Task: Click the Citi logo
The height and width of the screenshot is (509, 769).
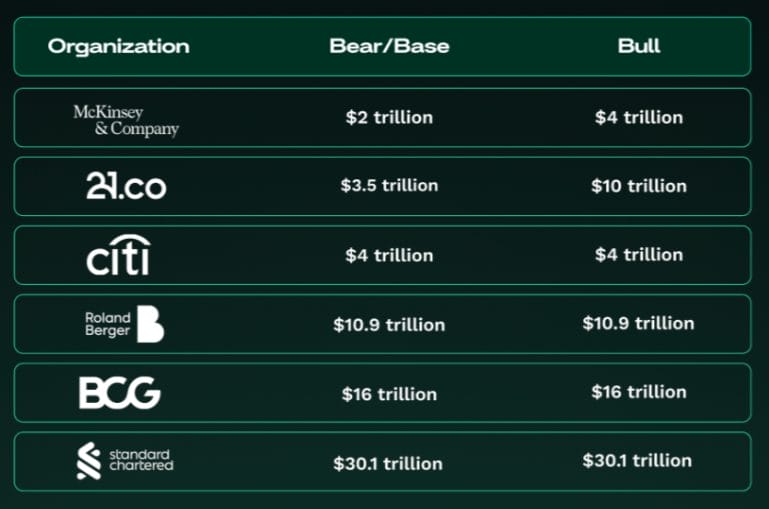Action: (x=119, y=254)
